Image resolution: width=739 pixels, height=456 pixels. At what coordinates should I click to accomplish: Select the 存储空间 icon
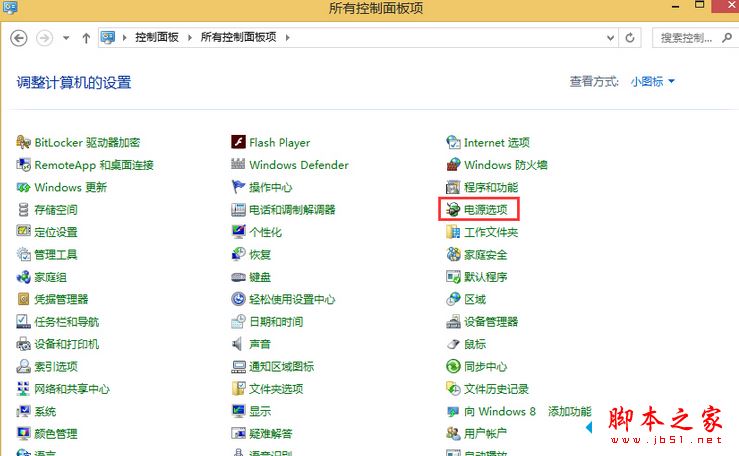pos(23,210)
